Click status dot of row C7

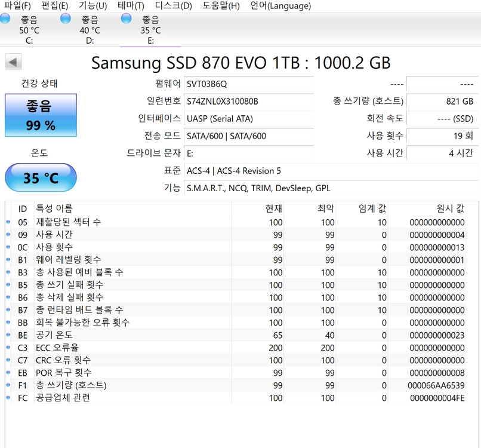pyautogui.click(x=8, y=360)
